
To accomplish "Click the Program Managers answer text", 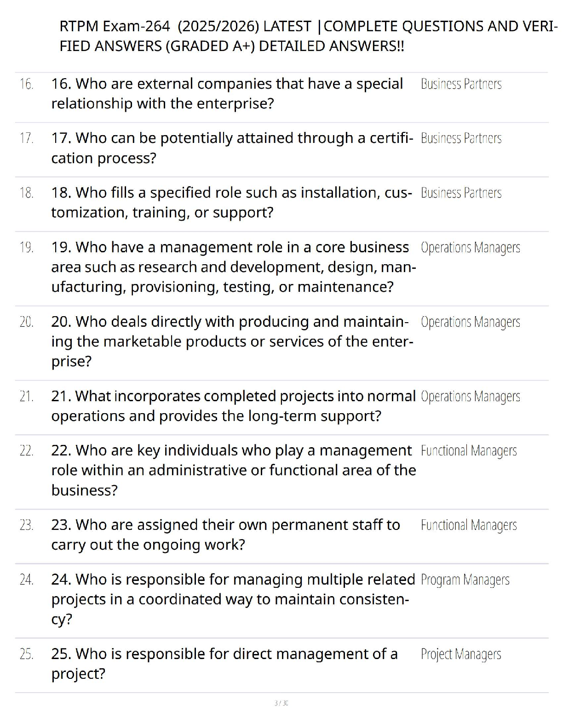I will [x=465, y=580].
